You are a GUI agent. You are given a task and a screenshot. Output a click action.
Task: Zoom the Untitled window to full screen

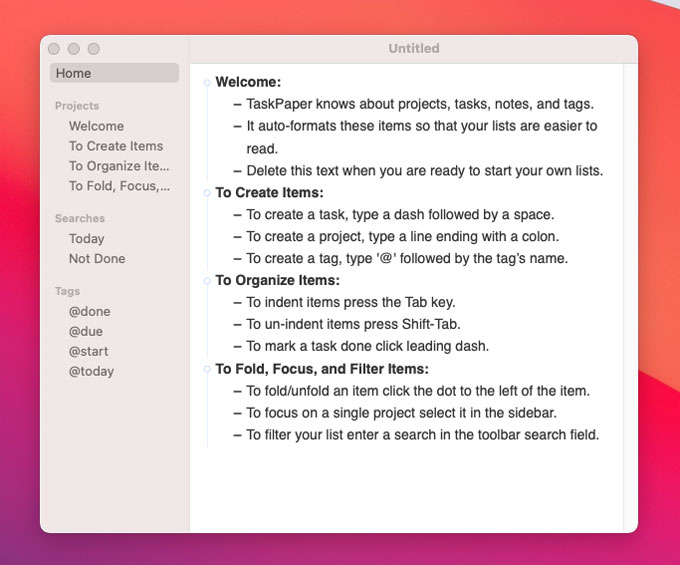tap(94, 49)
